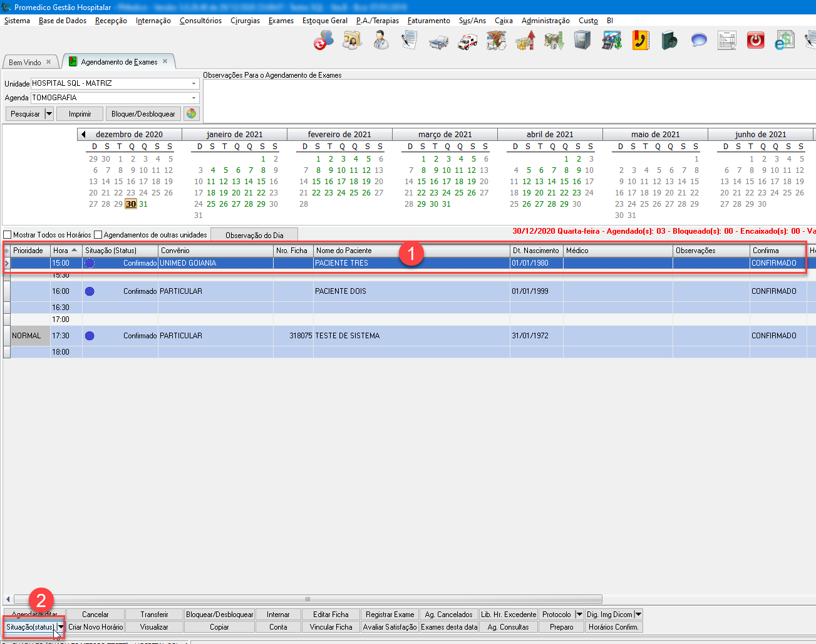This screenshot has width=816, height=644.
Task: Open the Agenda TOMOGRAFIA dropdown
Action: click(x=194, y=98)
